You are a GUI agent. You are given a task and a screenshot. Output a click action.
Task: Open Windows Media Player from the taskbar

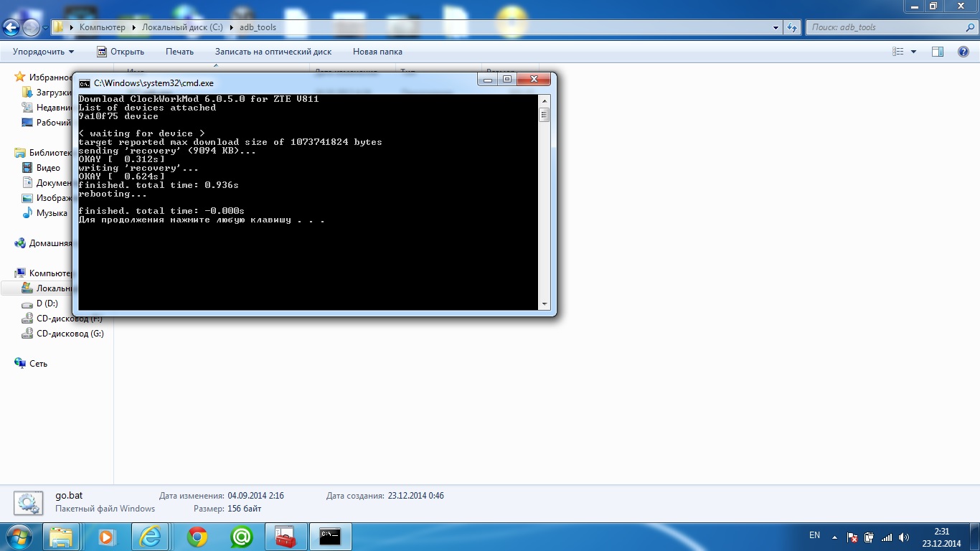coord(106,537)
